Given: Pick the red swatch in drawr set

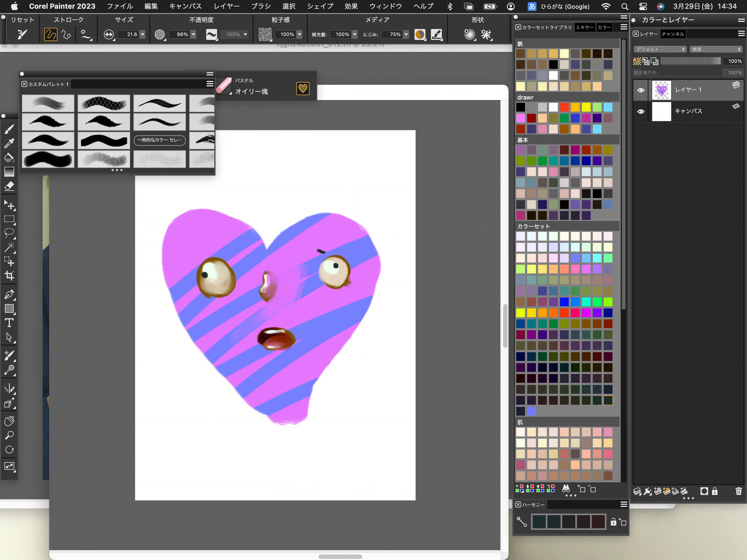Looking at the screenshot, I should (564, 107).
